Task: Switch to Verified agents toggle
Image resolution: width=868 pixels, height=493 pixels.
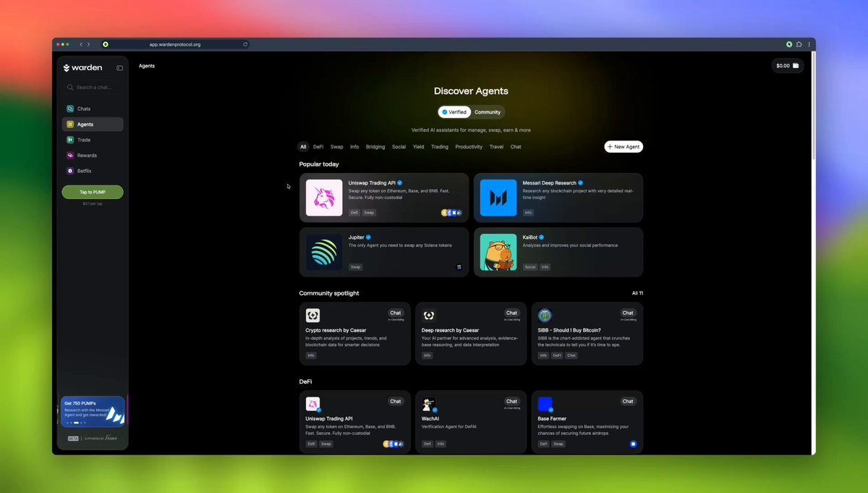Action: tap(454, 112)
